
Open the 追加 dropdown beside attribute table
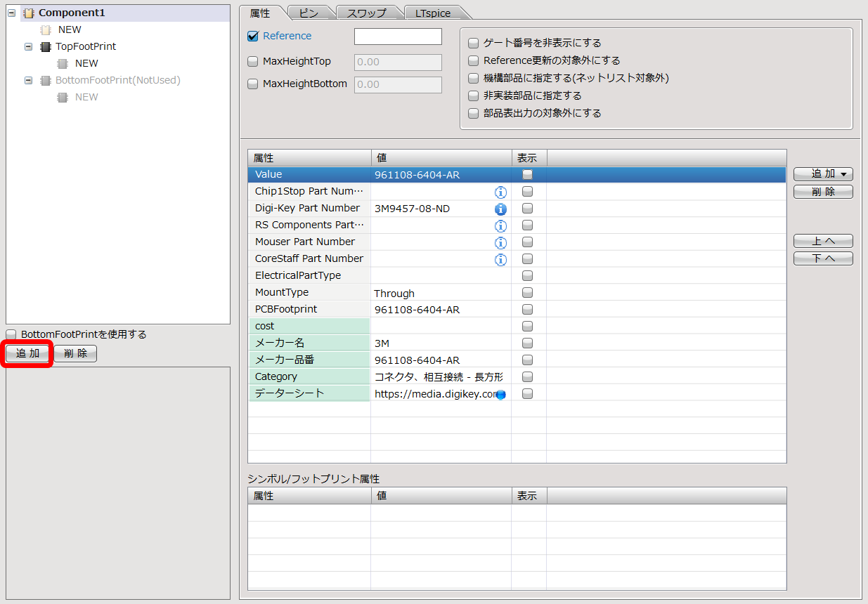[822, 174]
